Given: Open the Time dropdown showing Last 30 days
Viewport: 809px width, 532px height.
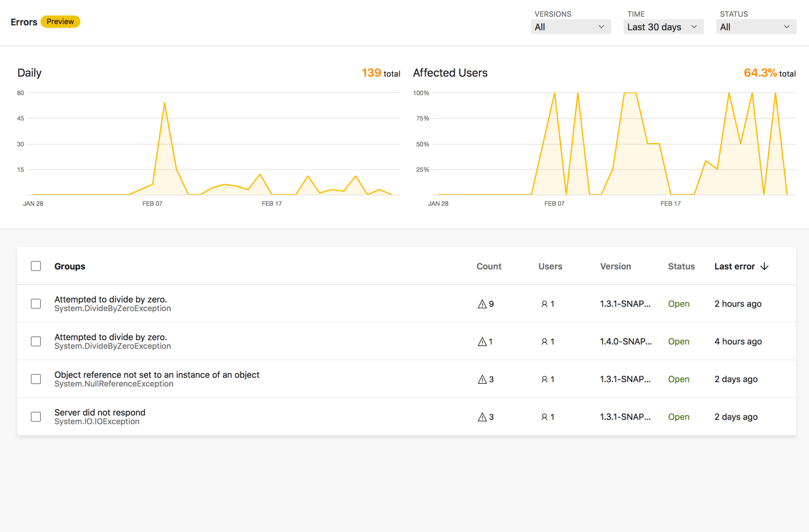Looking at the screenshot, I should [x=663, y=27].
